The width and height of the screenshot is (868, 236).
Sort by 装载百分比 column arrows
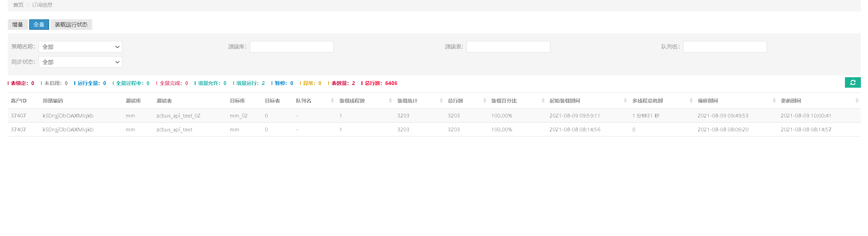(x=543, y=101)
